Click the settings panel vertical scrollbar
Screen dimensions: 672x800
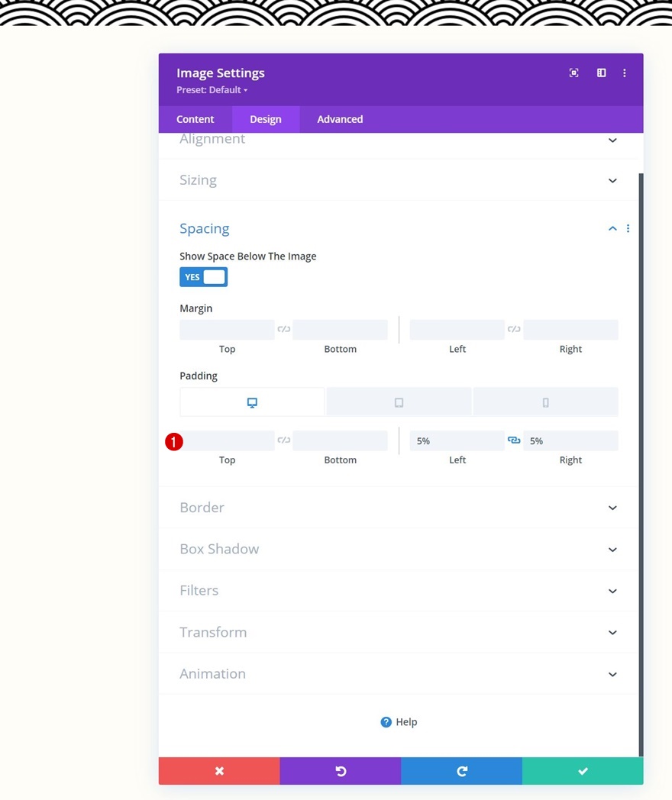tap(641, 464)
